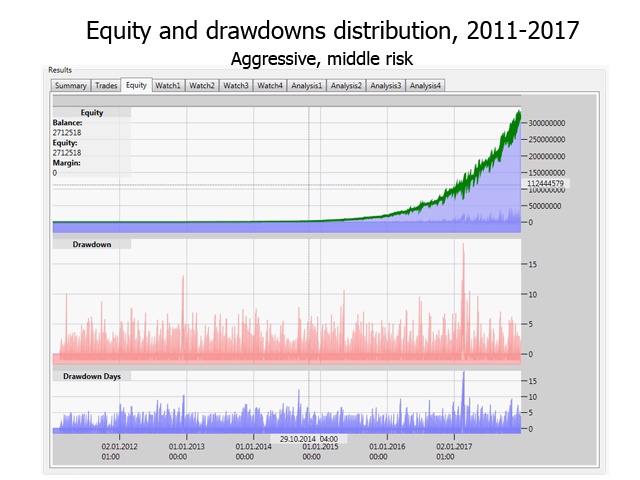This screenshot has width=640, height=480.
Task: Switch to the Analysis1 tab
Action: click(x=307, y=86)
